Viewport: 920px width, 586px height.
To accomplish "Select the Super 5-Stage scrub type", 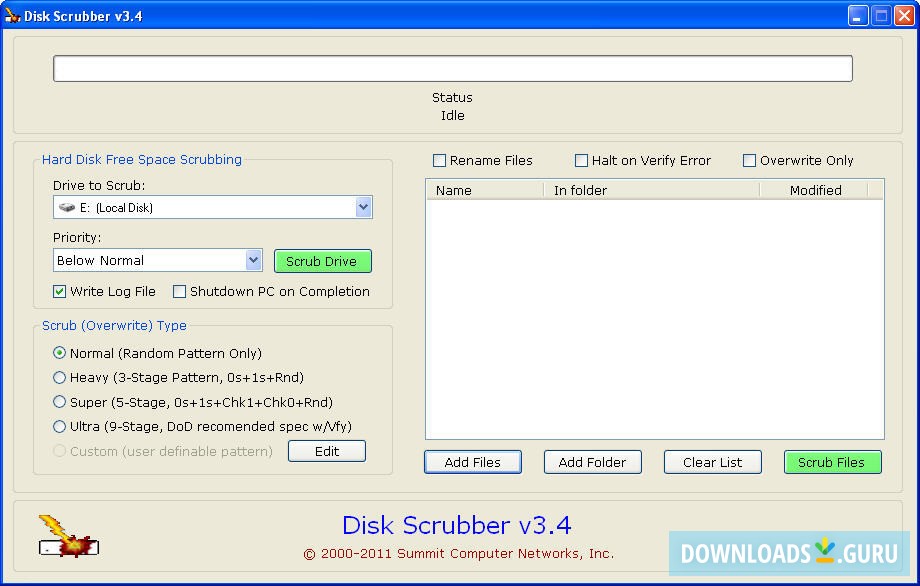I will [x=60, y=402].
